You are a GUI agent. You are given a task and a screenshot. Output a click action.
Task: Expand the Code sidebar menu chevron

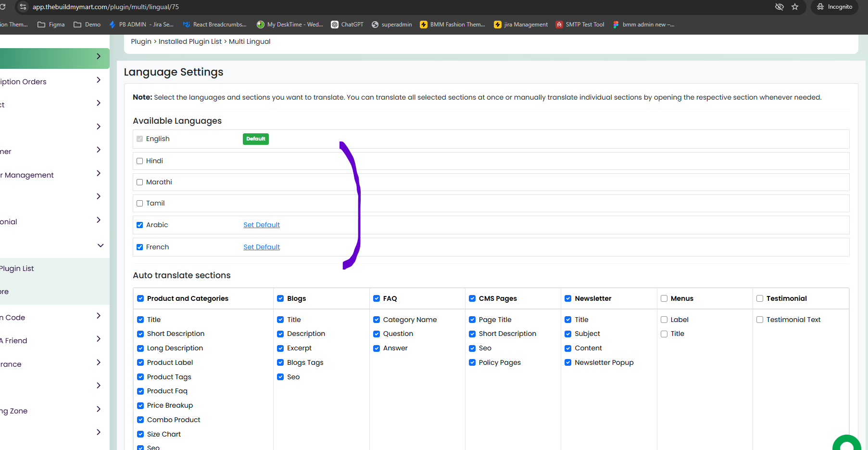(99, 316)
